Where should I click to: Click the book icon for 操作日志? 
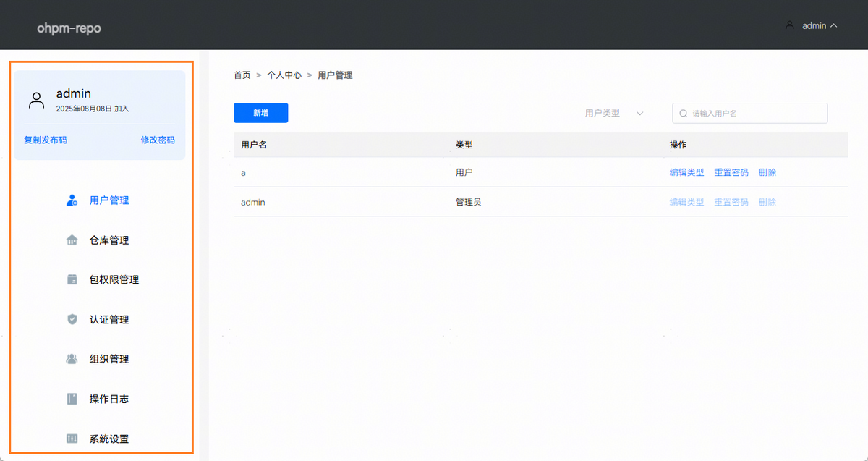point(72,399)
